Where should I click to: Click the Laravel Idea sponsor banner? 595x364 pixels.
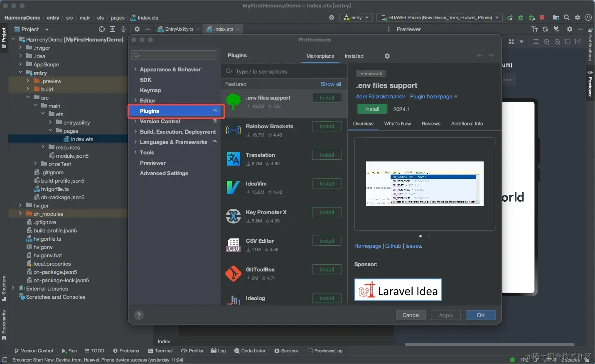click(398, 290)
